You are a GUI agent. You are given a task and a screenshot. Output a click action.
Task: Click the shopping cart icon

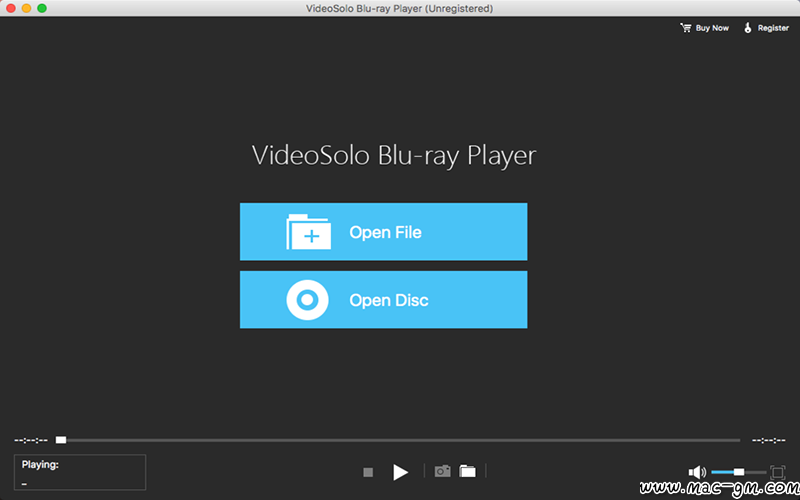tap(686, 28)
